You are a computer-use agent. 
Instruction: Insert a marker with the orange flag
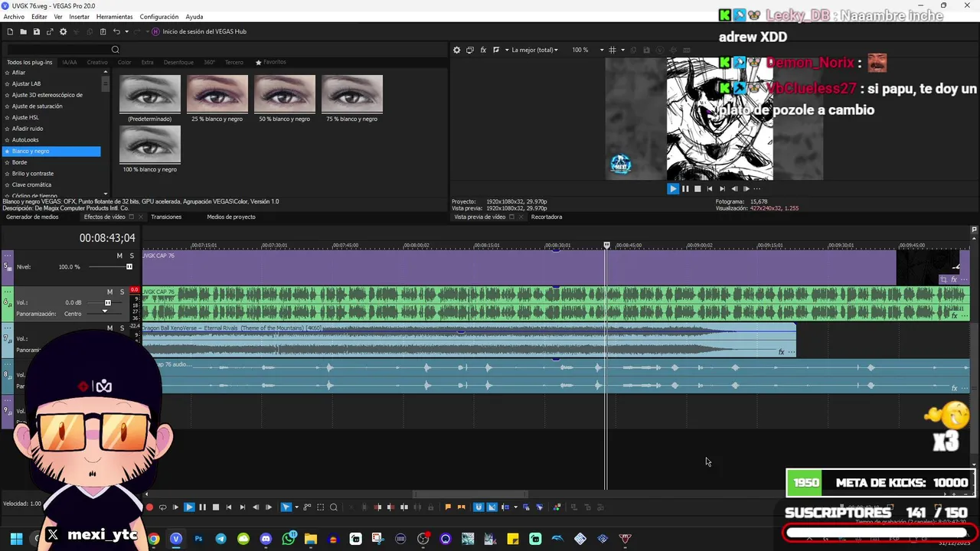[x=448, y=507]
